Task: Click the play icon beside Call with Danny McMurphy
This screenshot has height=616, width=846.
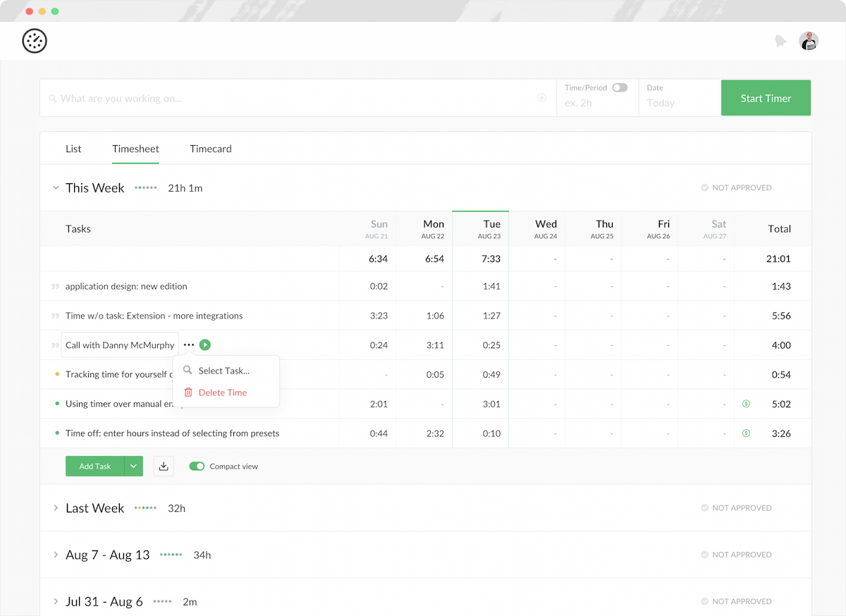Action: (205, 345)
